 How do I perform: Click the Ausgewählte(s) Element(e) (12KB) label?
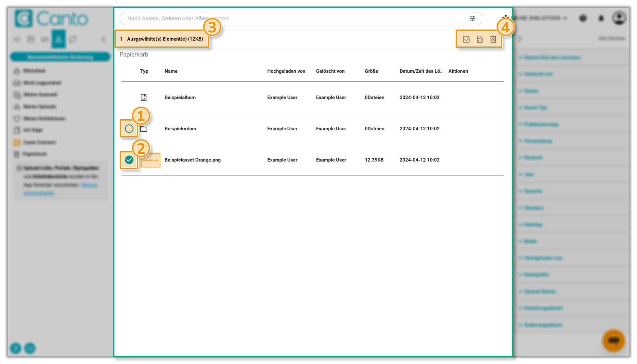pyautogui.click(x=165, y=39)
